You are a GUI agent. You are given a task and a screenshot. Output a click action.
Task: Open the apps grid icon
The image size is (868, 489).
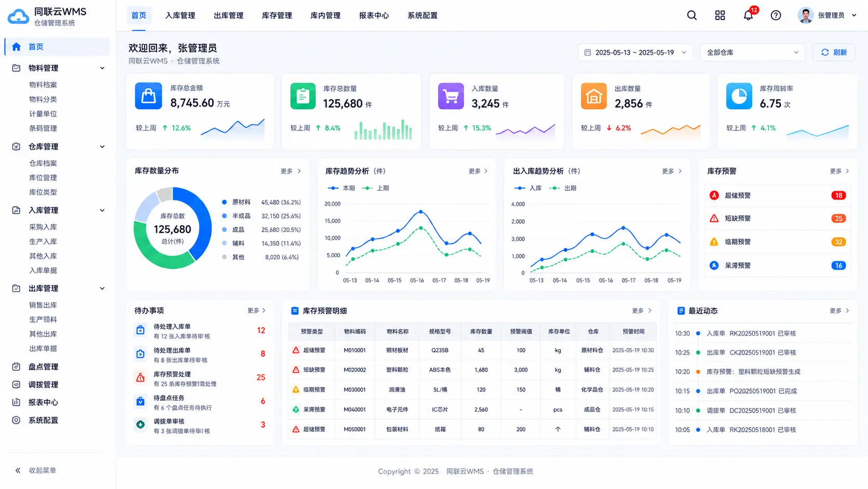pos(720,16)
